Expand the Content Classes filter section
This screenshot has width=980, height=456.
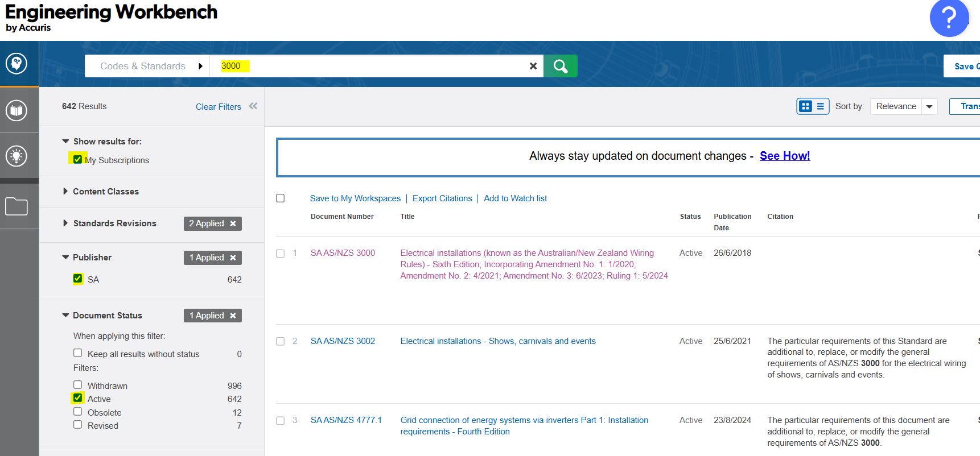105,192
